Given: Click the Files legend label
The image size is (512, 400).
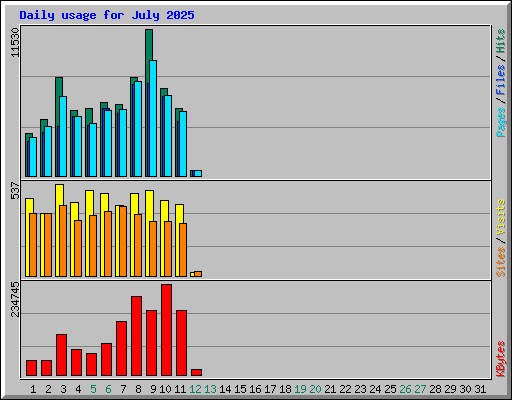Looking at the screenshot, I should 501,80.
